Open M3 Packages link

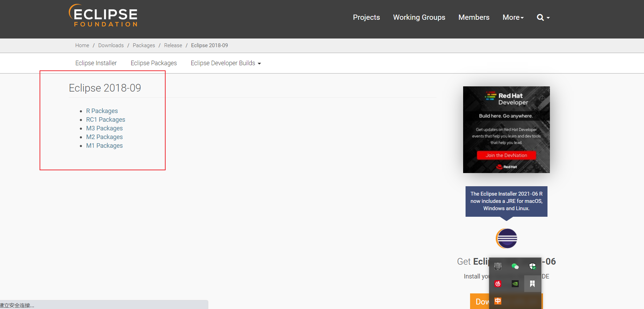click(x=104, y=128)
